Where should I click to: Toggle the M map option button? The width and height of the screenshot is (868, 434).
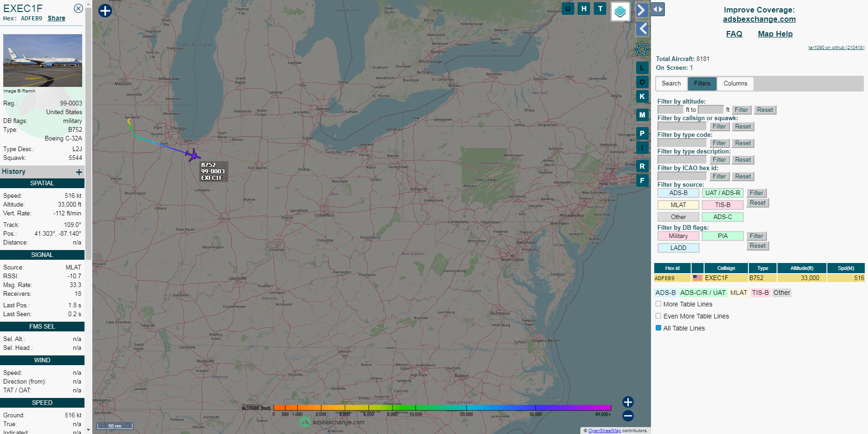[642, 115]
